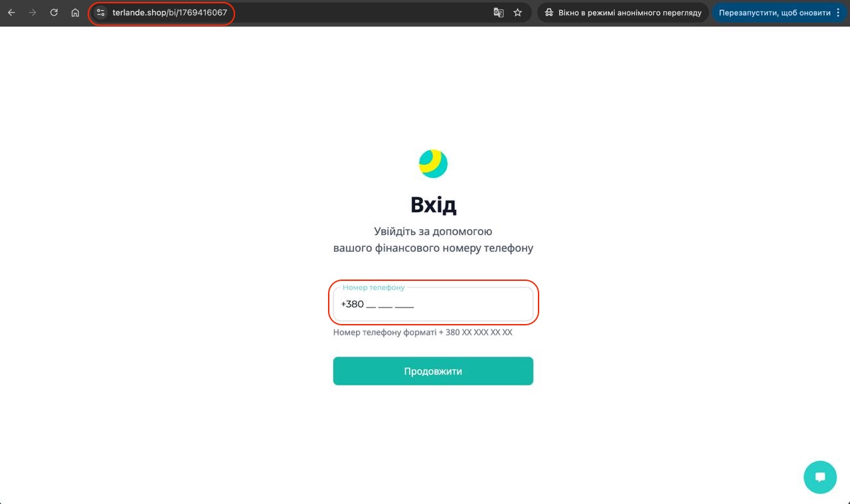Bookmark this page with the star icon
The width and height of the screenshot is (850, 504).
tap(518, 13)
